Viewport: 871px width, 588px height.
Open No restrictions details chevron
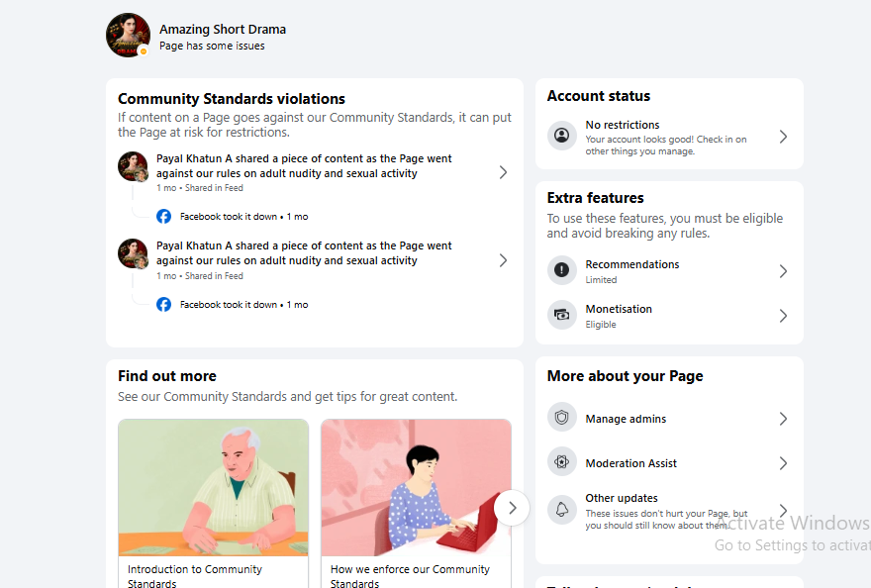click(783, 137)
